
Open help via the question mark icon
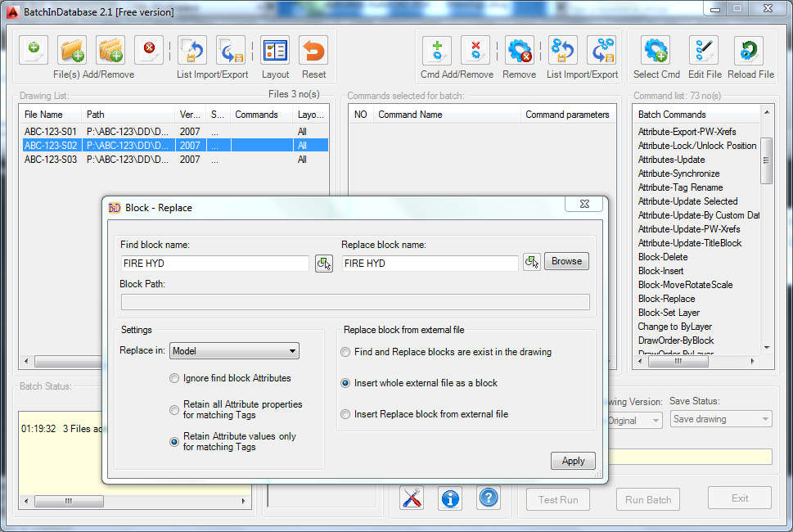coord(488,498)
